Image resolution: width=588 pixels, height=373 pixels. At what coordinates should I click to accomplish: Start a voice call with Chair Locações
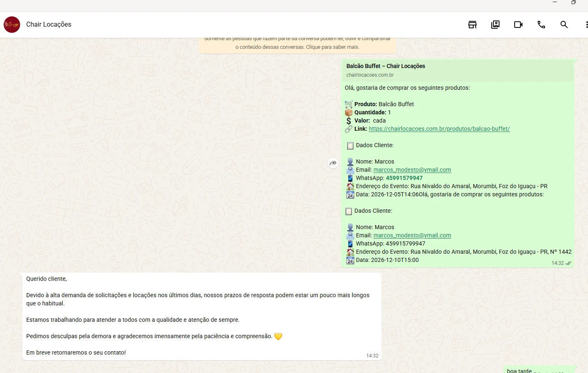[x=541, y=25]
